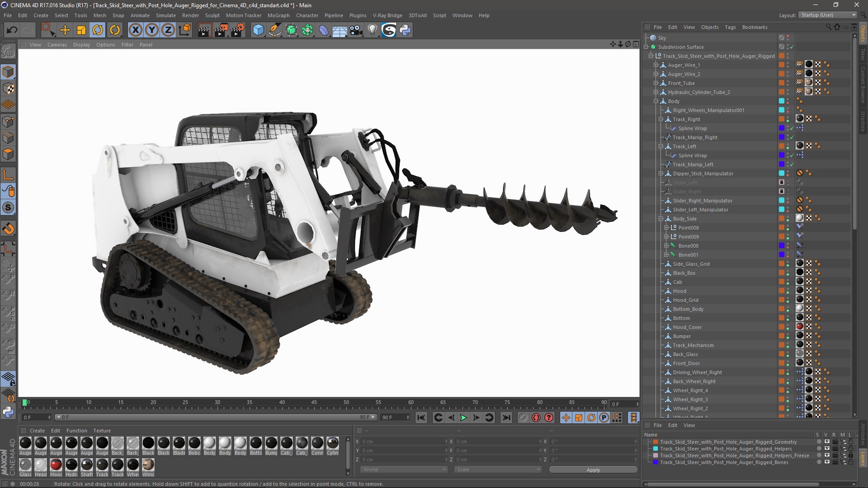Viewport: 868px width, 488px height.
Task: Enable Model mode in left palette
Action: (x=8, y=72)
